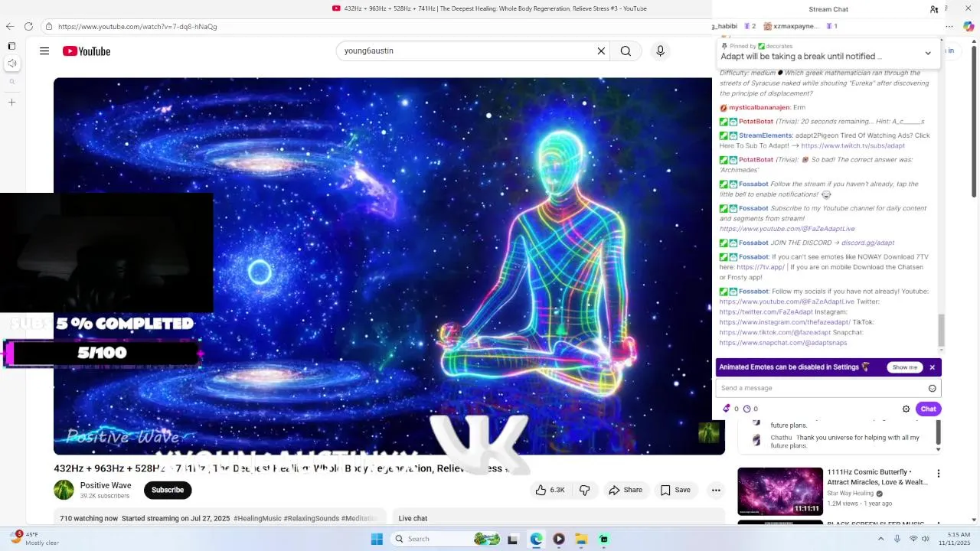Open more actions ellipsis below video
The width and height of the screenshot is (980, 551).
[x=716, y=490]
